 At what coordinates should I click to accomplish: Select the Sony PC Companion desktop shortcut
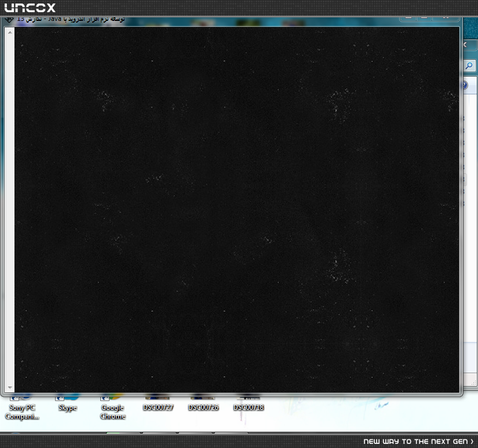[22, 407]
